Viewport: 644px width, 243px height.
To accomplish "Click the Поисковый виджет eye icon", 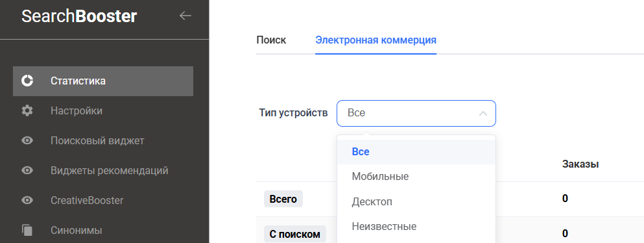I will (x=27, y=141).
